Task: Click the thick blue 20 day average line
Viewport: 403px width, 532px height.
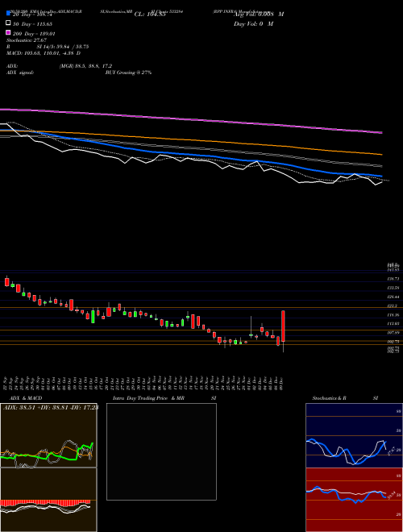Action: click(x=191, y=156)
